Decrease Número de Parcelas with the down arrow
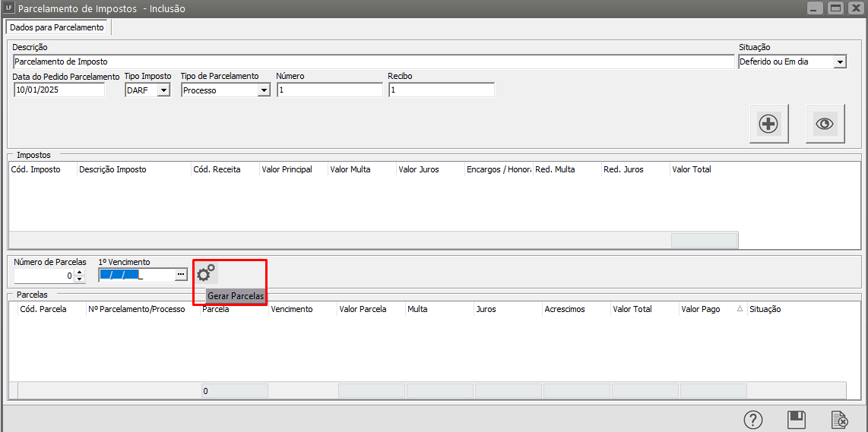 [79, 279]
